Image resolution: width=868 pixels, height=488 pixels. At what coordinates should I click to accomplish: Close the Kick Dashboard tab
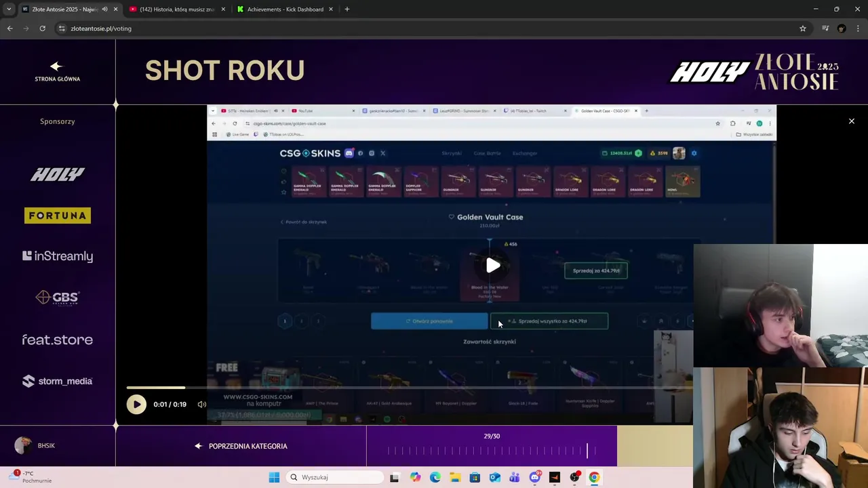(331, 9)
